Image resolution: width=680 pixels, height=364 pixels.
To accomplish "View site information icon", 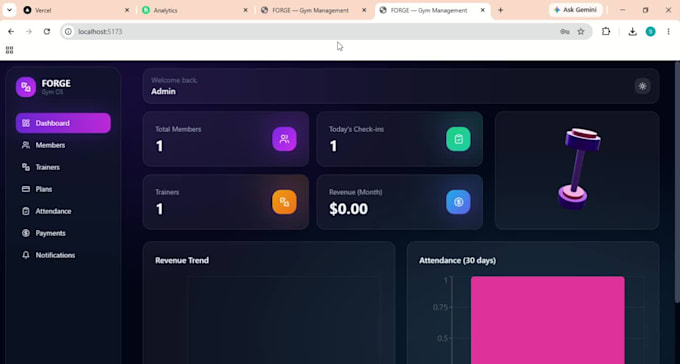I will (68, 32).
